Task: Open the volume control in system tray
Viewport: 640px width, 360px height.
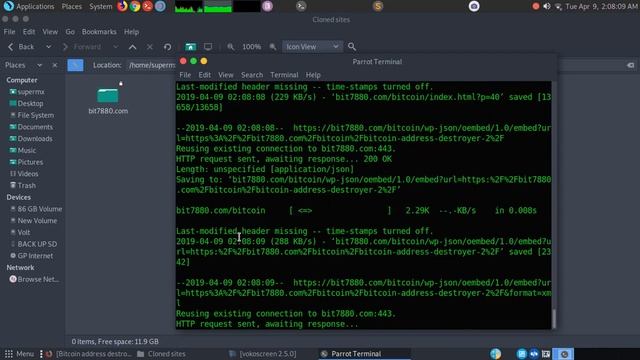Action: [547, 6]
